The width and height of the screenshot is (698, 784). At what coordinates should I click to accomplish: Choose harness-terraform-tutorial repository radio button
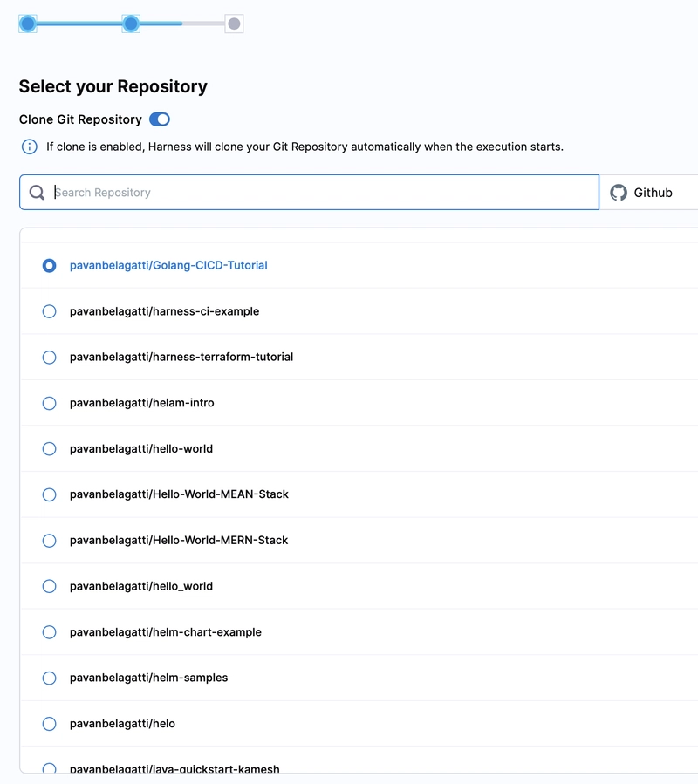coord(50,358)
